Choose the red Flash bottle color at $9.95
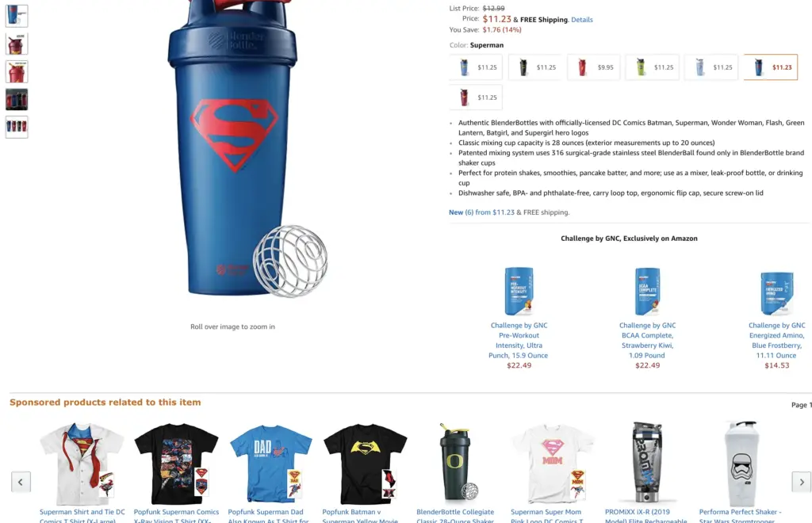Screen dimensions: 812x523 (x=594, y=67)
